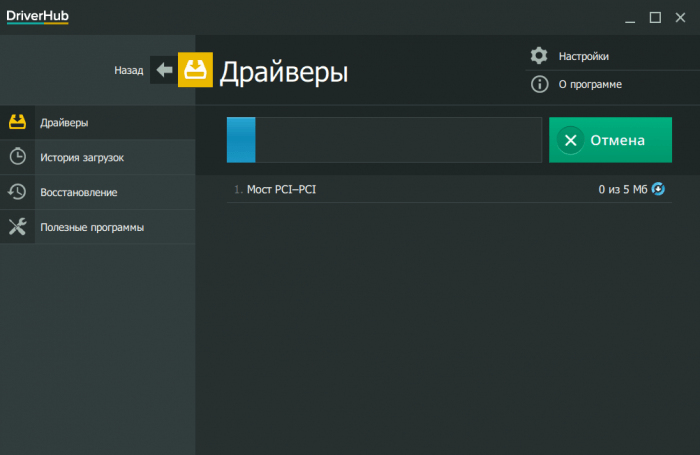Click the X icon in Отмена button
This screenshot has width=700, height=455.
[x=571, y=140]
